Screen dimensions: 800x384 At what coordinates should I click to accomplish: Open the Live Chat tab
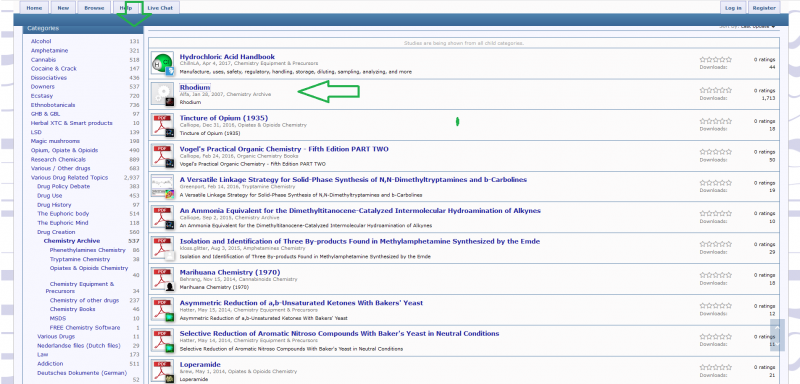(160, 8)
